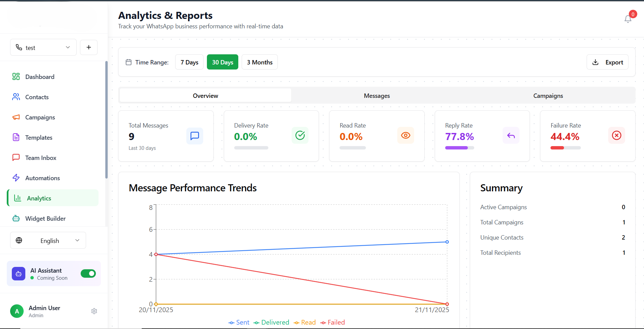Click the Failure Rate cross icon

pyautogui.click(x=617, y=135)
